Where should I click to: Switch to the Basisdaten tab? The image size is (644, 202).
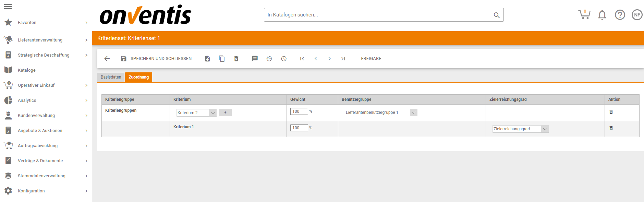(x=111, y=77)
